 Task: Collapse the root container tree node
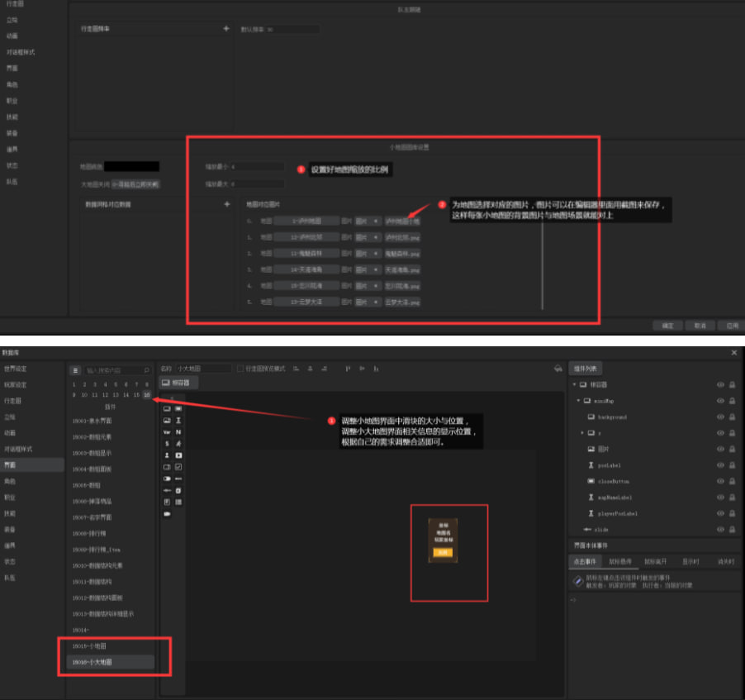tap(574, 384)
